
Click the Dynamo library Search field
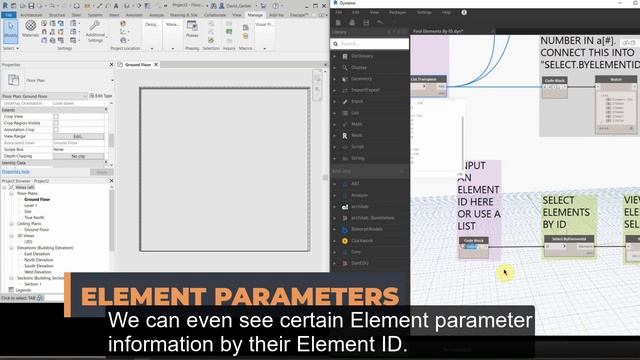click(x=369, y=43)
